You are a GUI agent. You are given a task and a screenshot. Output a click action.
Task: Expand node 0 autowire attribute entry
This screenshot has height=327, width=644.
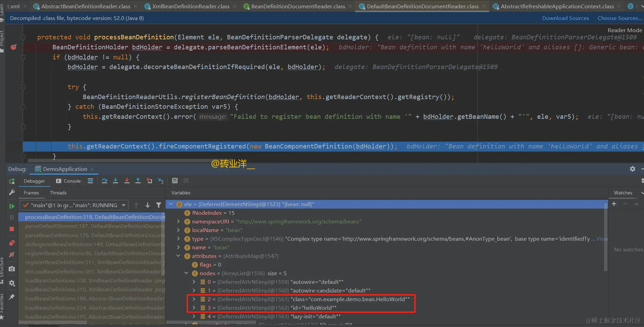tap(194, 282)
